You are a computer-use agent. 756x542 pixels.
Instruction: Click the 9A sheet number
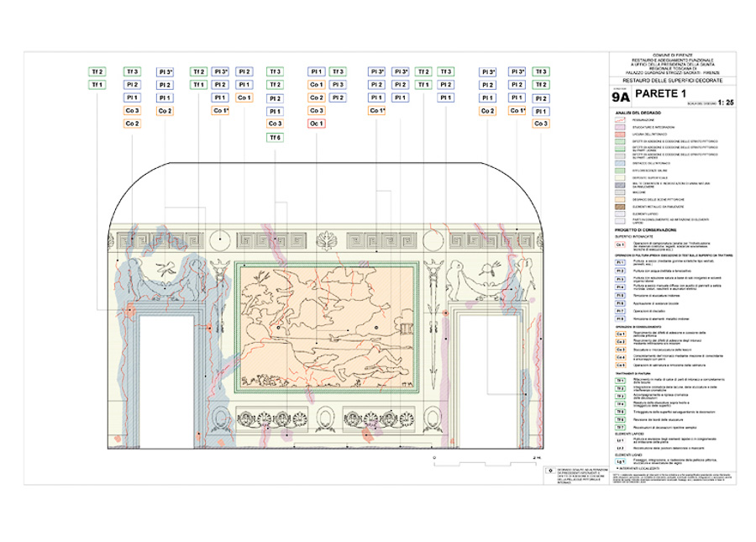621,97
